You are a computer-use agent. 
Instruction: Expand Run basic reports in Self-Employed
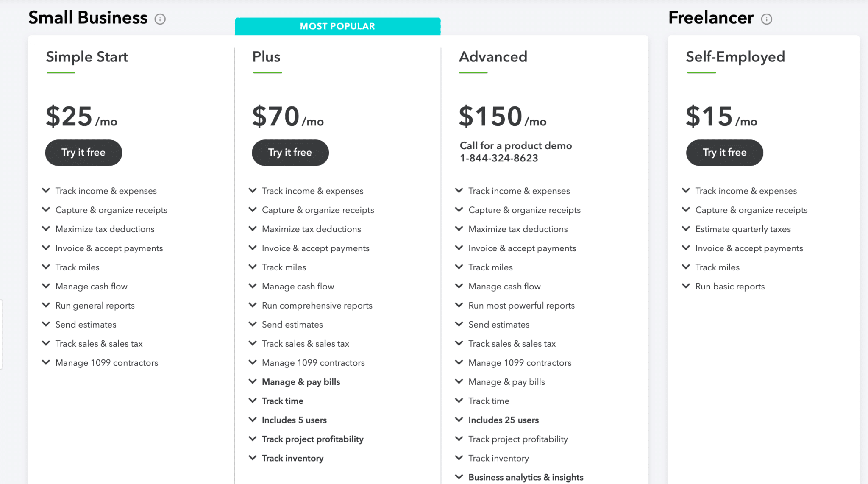686,286
